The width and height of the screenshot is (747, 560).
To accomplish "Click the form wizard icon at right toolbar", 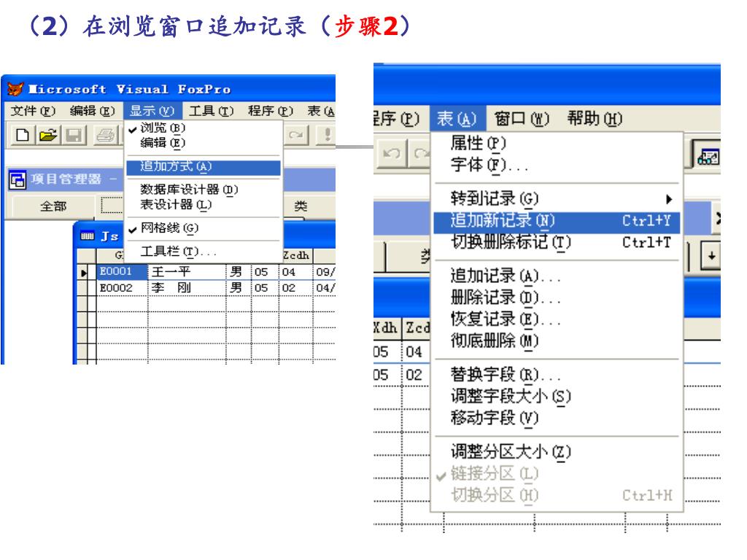I will coord(708,156).
